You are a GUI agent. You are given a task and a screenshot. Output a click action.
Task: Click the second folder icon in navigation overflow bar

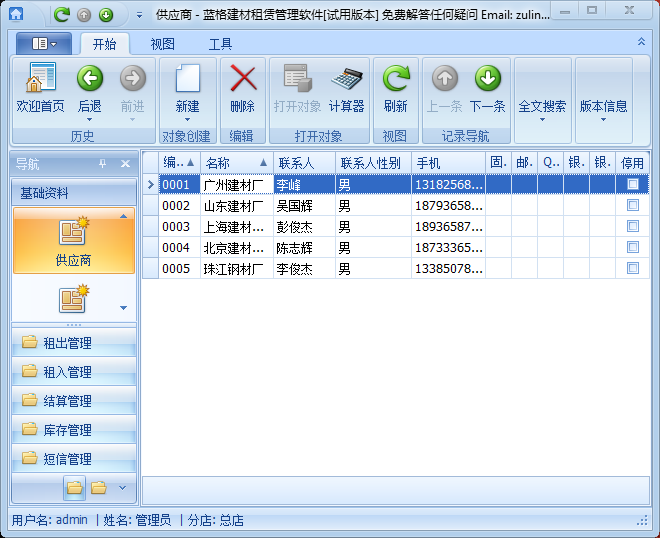tap(99, 488)
